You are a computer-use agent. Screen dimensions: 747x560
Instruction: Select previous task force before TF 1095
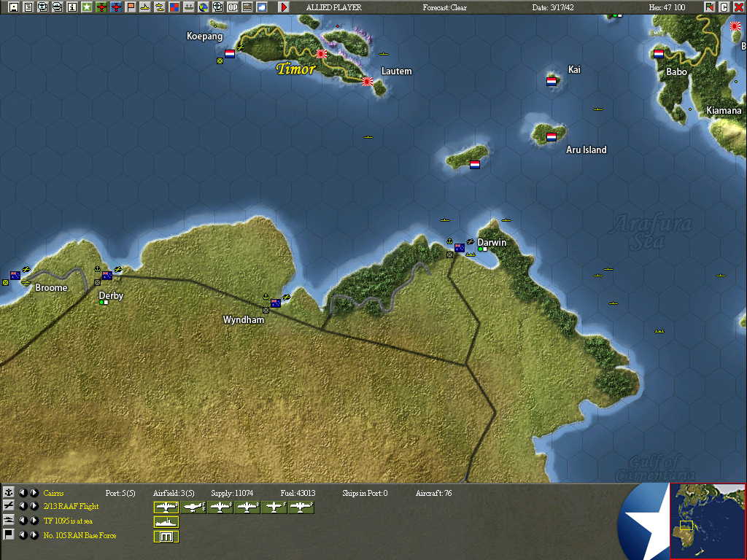click(23, 521)
